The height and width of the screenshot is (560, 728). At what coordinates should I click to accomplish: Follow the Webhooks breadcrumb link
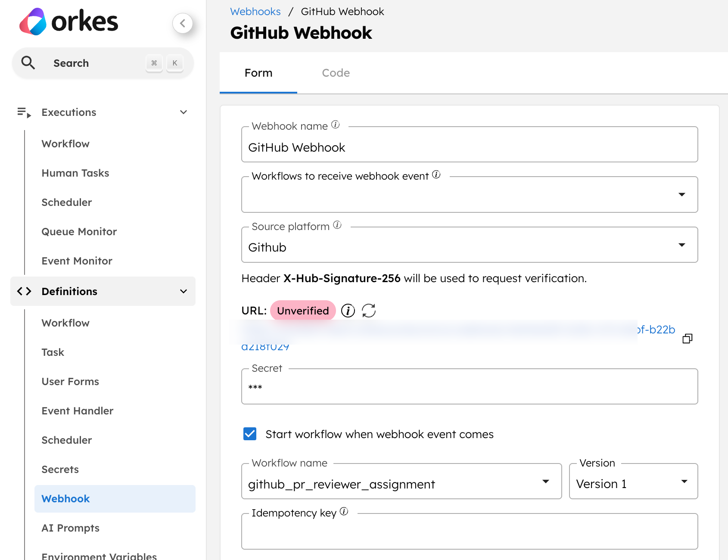(255, 12)
